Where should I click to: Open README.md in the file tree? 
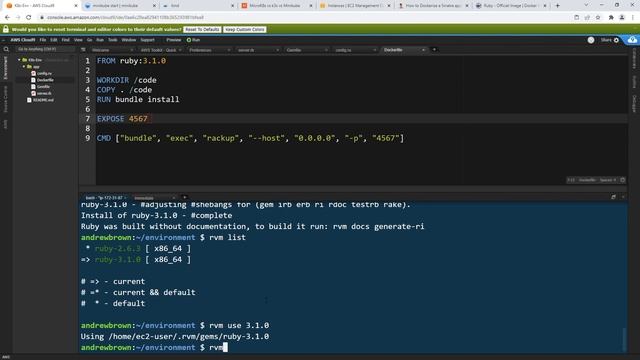click(40, 100)
